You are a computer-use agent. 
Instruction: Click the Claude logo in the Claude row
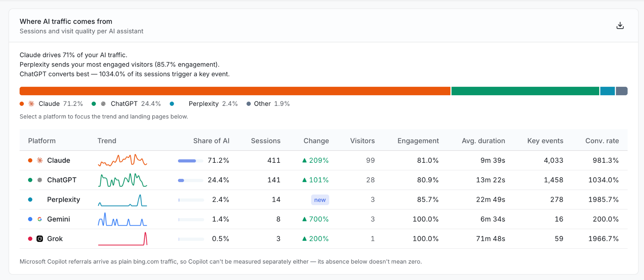(x=40, y=160)
